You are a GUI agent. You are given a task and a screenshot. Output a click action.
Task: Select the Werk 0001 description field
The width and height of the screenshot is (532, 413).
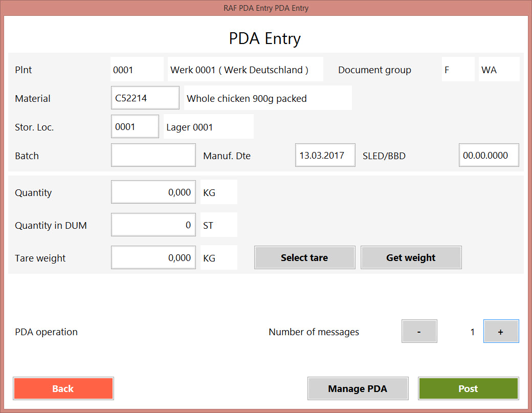(x=245, y=69)
